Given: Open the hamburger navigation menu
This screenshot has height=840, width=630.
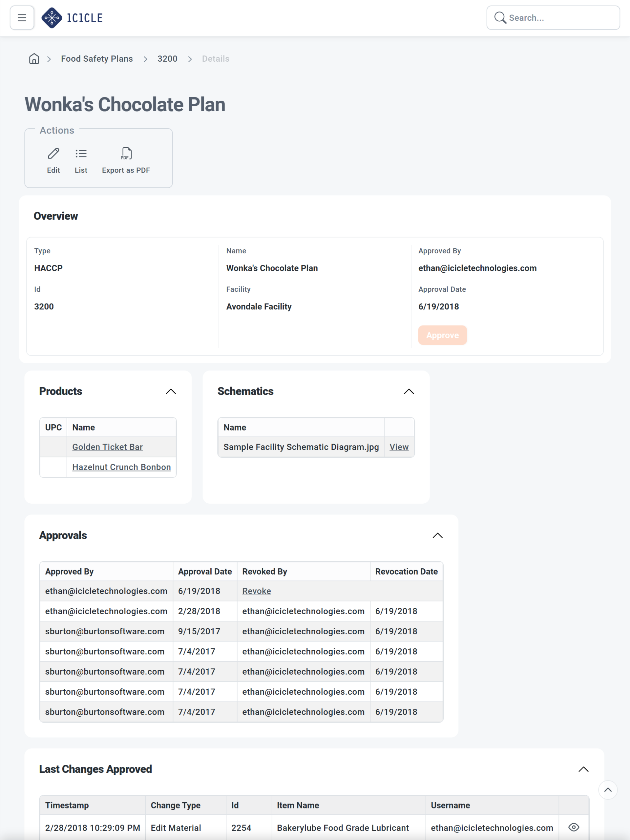Looking at the screenshot, I should tap(22, 18).
